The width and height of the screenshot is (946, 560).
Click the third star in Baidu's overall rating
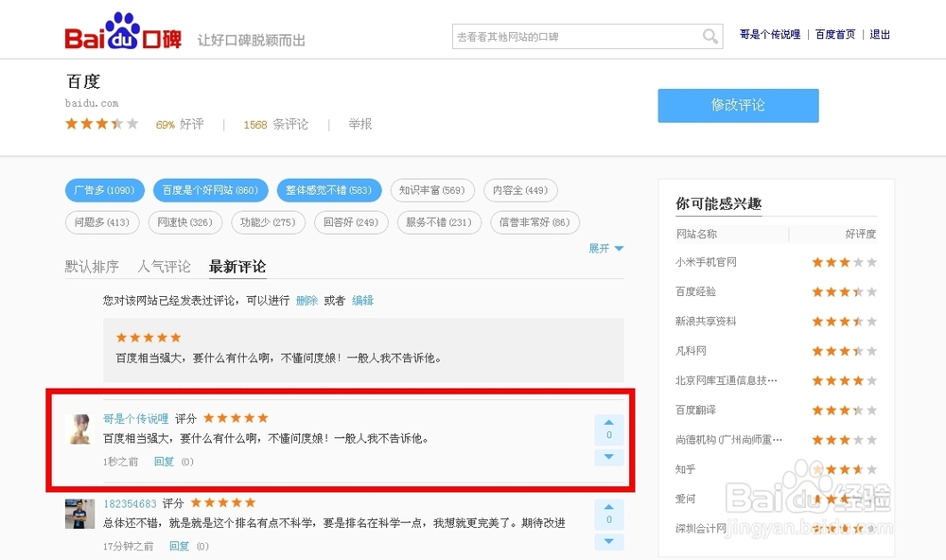101,123
